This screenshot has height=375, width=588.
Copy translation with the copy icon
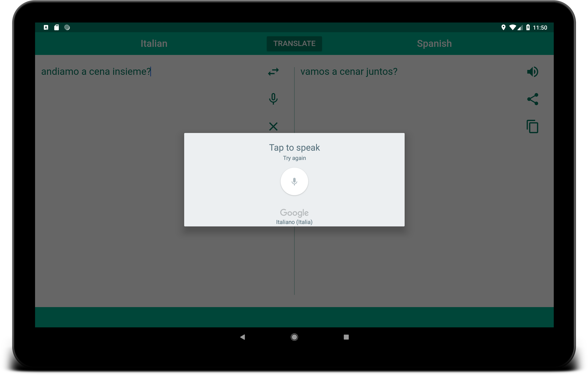tap(532, 126)
